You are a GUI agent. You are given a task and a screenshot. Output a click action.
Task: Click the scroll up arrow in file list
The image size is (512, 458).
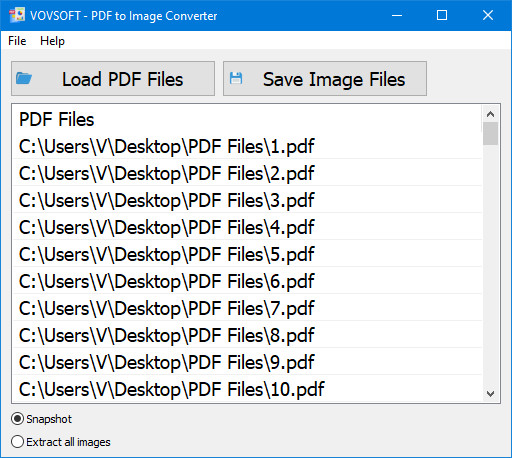[490, 114]
